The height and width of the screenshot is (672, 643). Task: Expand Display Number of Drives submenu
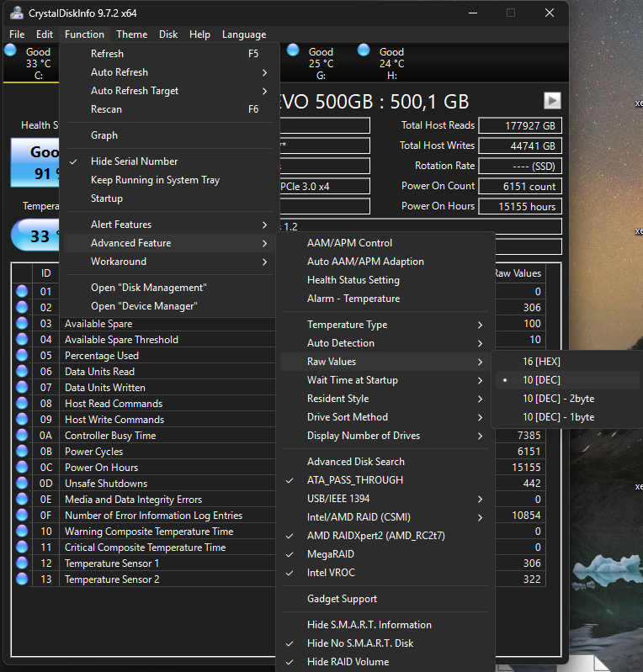click(x=385, y=436)
